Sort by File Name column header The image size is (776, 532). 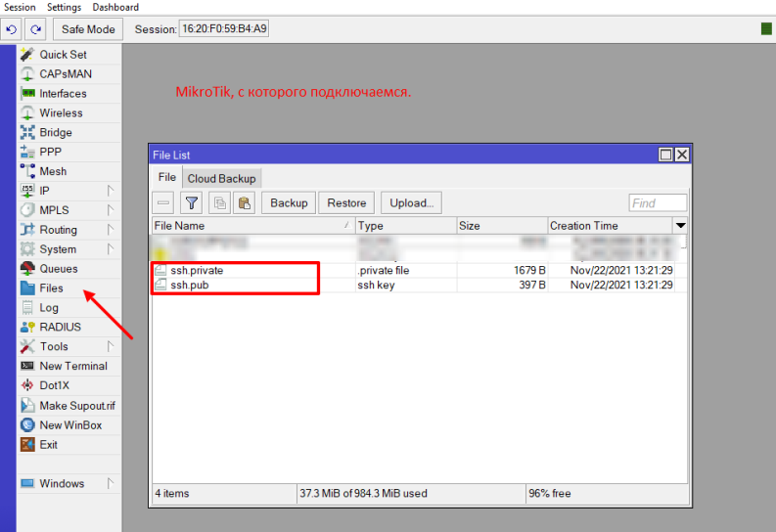click(x=253, y=226)
